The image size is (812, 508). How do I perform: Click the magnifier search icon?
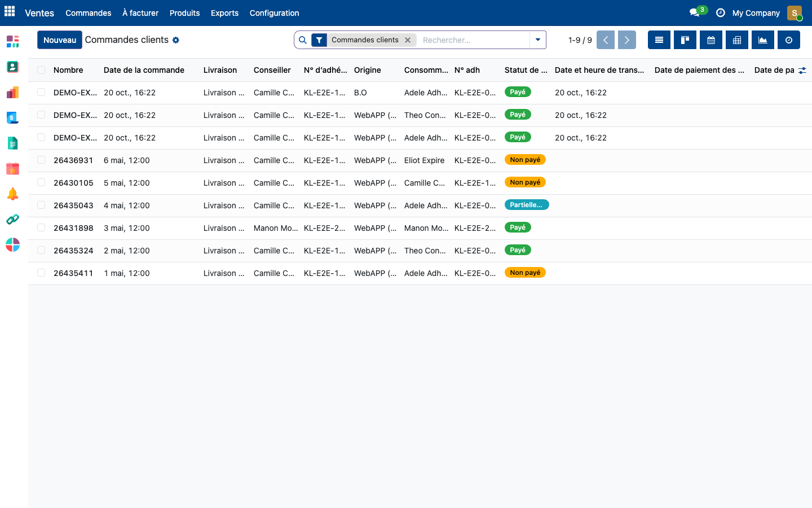[x=303, y=40]
